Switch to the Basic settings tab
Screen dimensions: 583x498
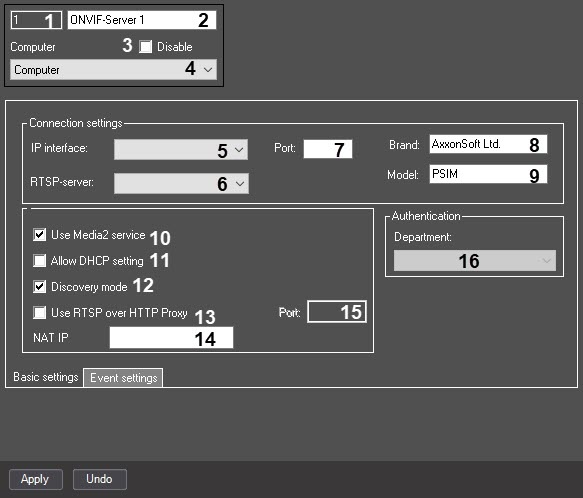(x=46, y=377)
